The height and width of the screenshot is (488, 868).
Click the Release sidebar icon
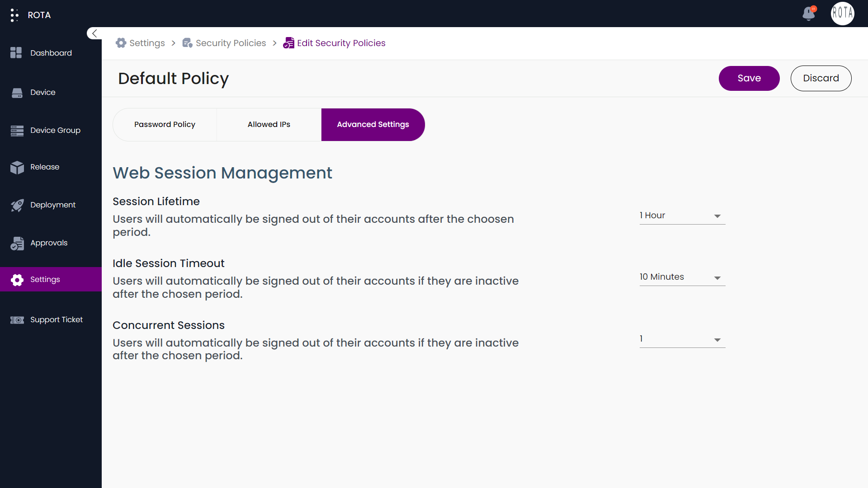[18, 168]
